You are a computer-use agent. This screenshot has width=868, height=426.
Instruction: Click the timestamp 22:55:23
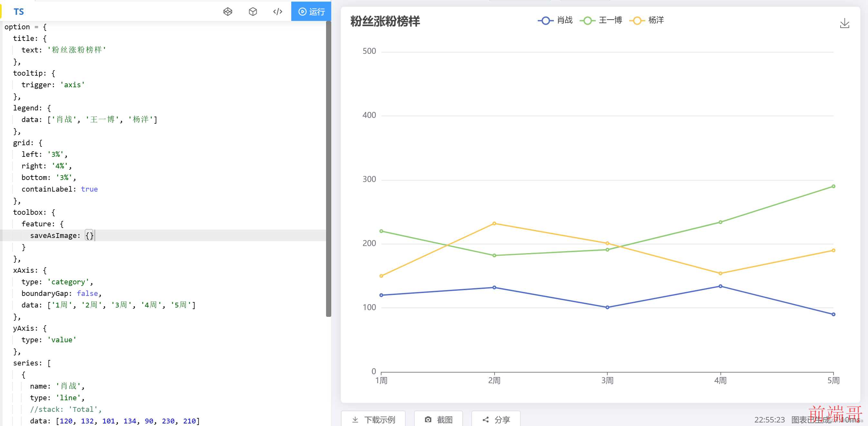click(x=769, y=420)
